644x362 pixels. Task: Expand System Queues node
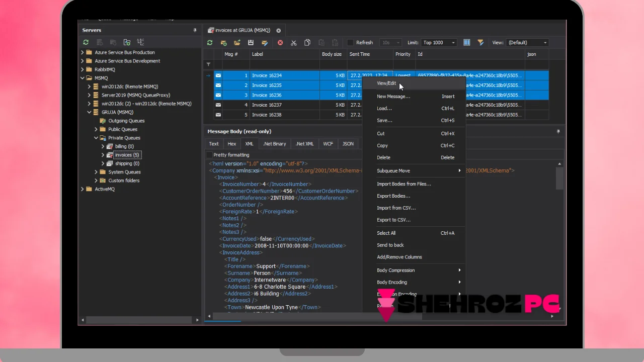96,172
